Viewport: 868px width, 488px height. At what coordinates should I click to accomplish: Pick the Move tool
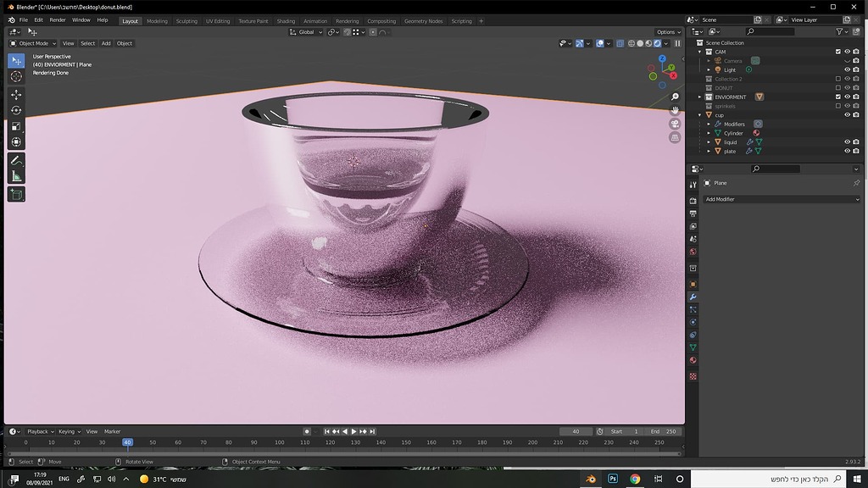click(16, 95)
